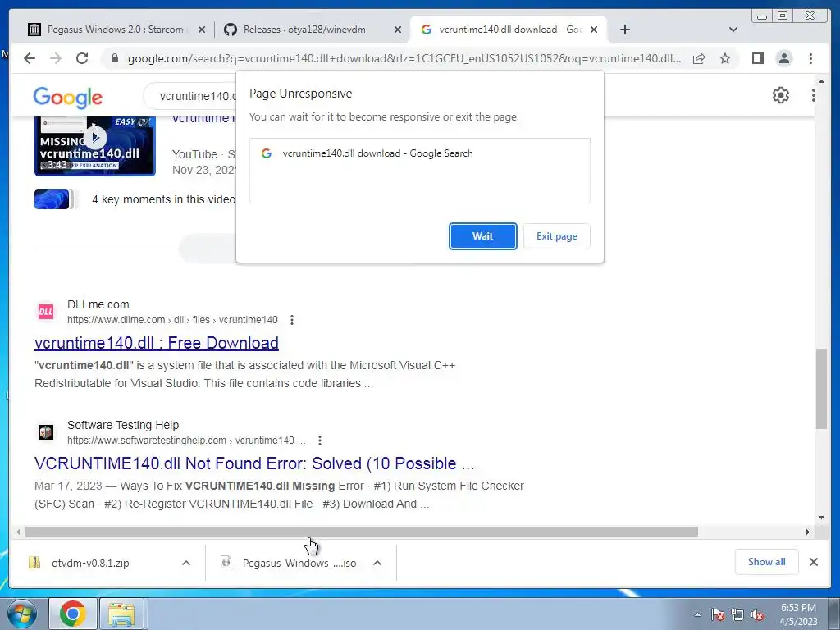This screenshot has height=630, width=840.
Task: Open Windows Explorer from taskbar
Action: click(x=121, y=614)
